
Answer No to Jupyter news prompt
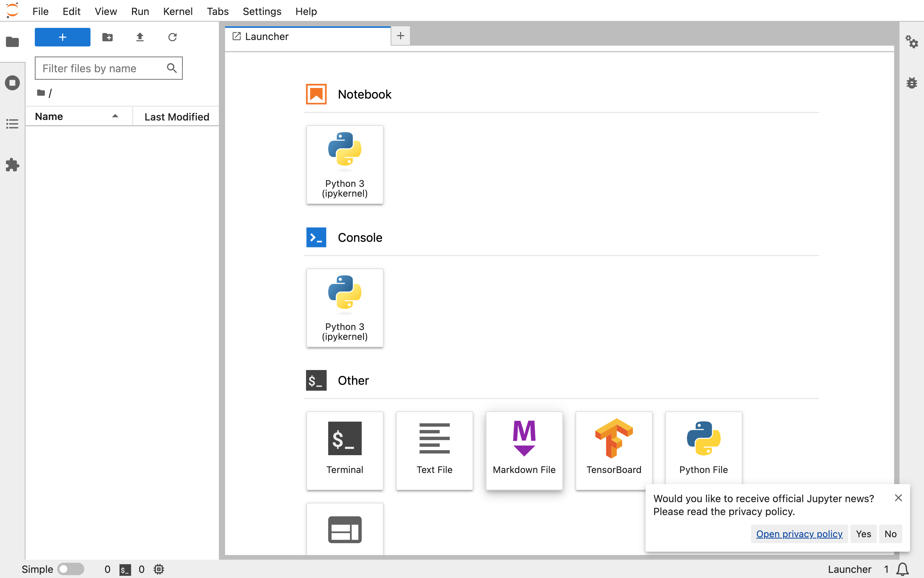(890, 534)
